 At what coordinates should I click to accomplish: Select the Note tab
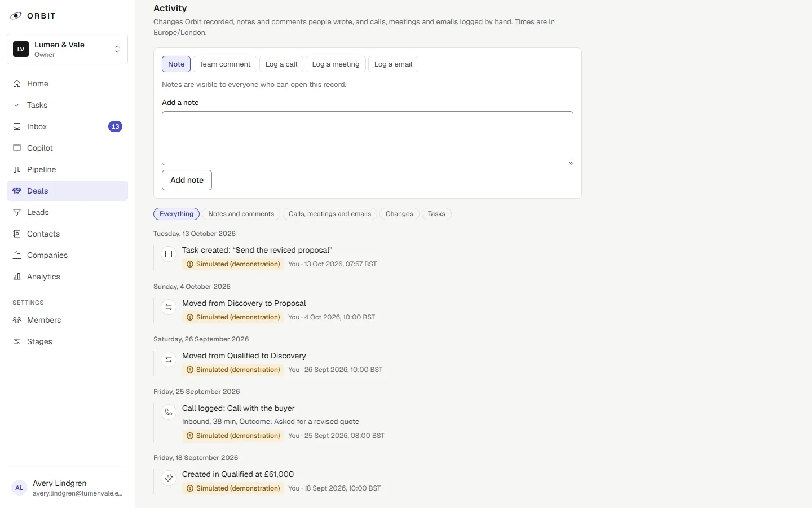coord(176,64)
